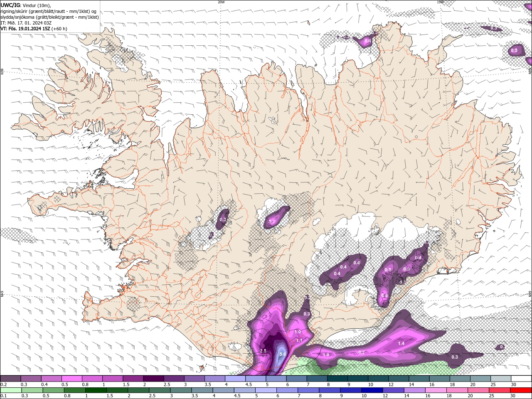This screenshot has height=399, width=532.
Task: Click the white 30 swatch in the snow scale
Action: coord(522,379)
